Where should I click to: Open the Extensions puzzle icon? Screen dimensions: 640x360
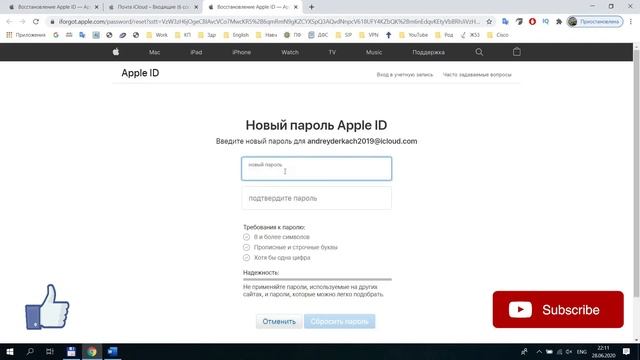[x=559, y=21]
